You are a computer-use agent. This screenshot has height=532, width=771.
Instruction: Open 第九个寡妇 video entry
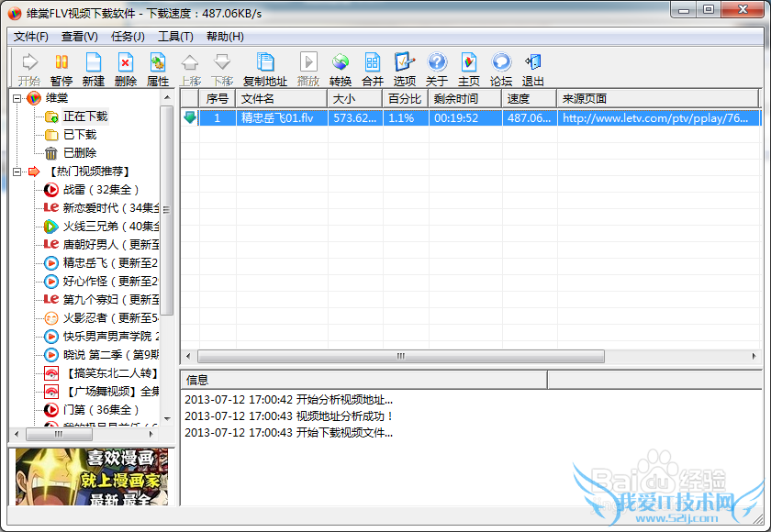pos(111,300)
